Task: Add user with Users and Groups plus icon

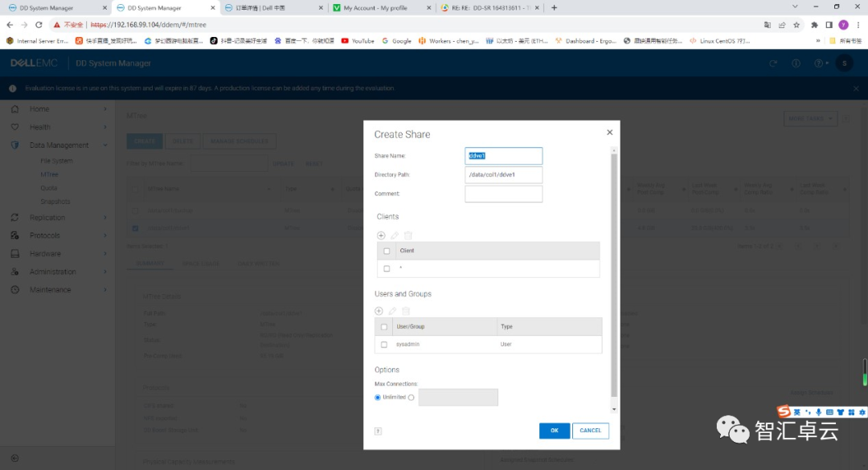Action: tap(379, 311)
